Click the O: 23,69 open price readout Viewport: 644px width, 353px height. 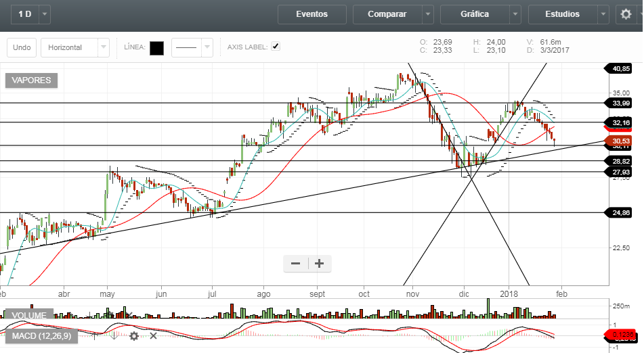pyautogui.click(x=436, y=42)
